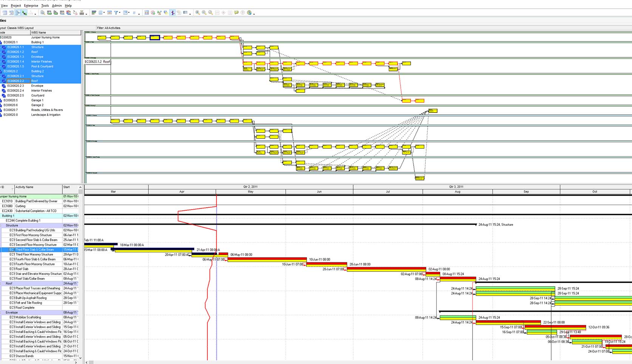Click the last icon before the Bars group

(82, 12)
